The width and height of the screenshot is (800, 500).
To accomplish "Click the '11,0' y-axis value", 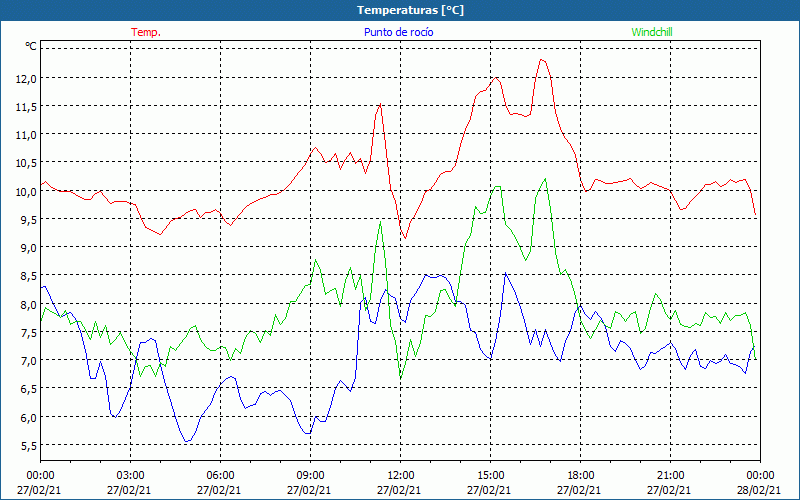I will click(x=26, y=135).
